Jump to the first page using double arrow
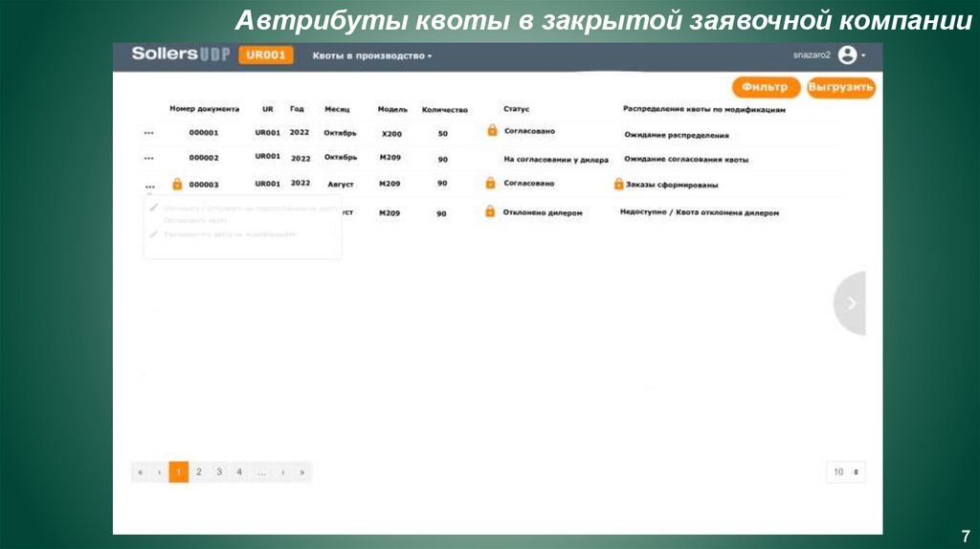Viewport: 980px width, 549px height. tap(141, 472)
